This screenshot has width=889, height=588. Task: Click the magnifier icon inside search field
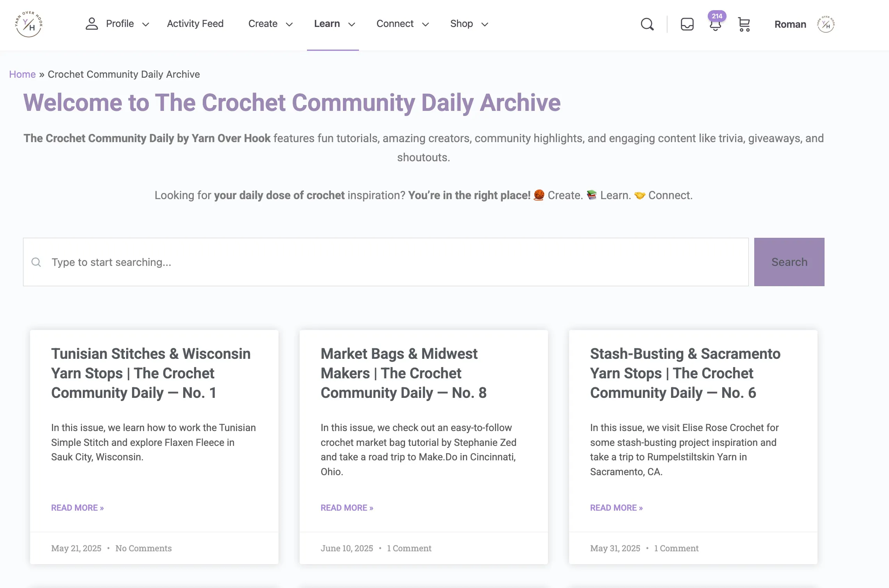[x=36, y=262]
